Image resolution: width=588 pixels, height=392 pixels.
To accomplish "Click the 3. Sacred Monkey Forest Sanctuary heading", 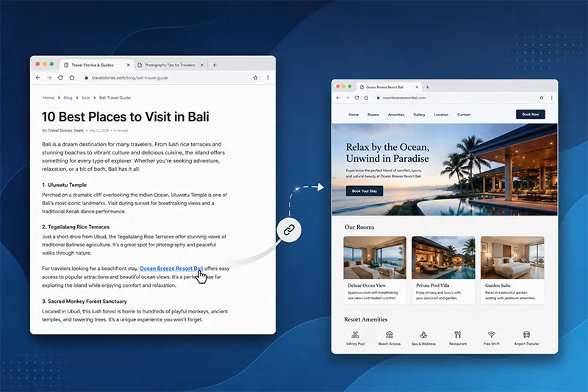I will click(85, 302).
